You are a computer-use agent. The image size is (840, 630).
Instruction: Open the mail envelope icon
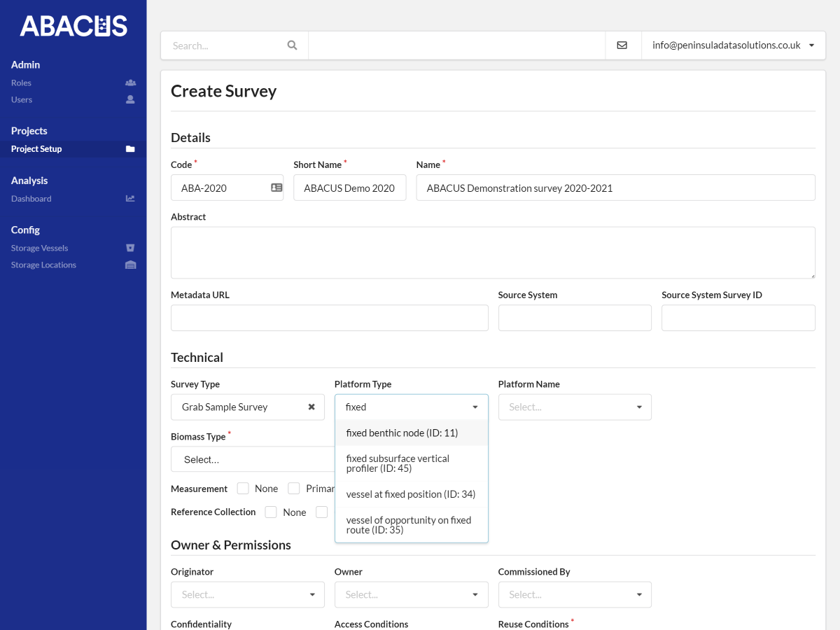(622, 45)
